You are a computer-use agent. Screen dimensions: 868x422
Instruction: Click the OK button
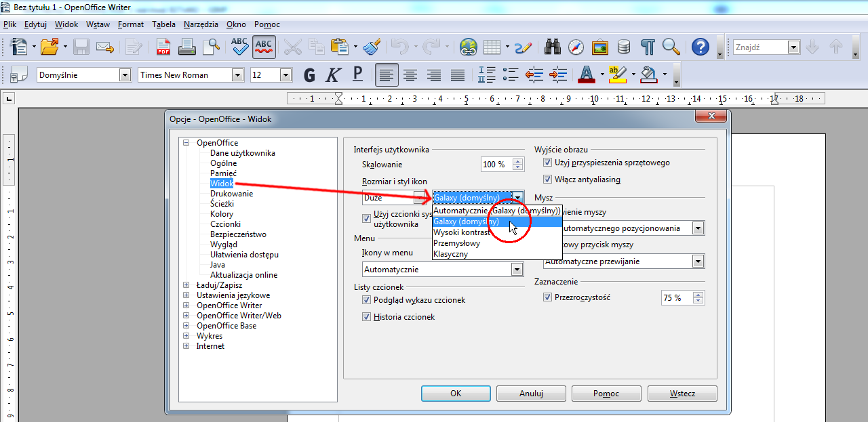(x=456, y=394)
